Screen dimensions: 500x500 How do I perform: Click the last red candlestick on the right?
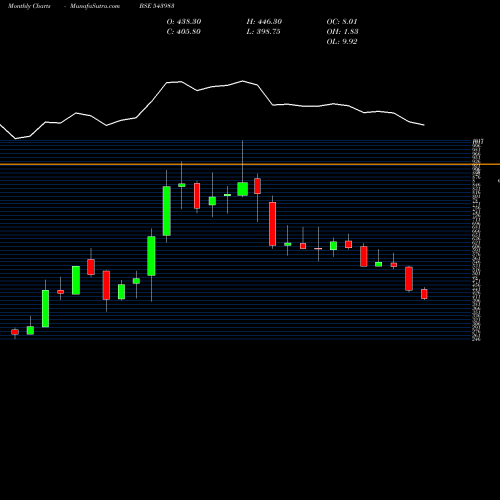coord(424,294)
